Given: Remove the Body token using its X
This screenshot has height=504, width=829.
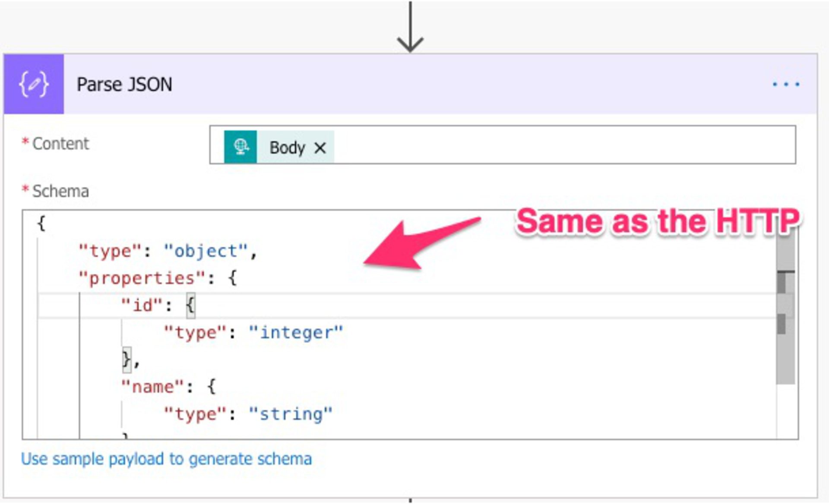Looking at the screenshot, I should [x=320, y=148].
